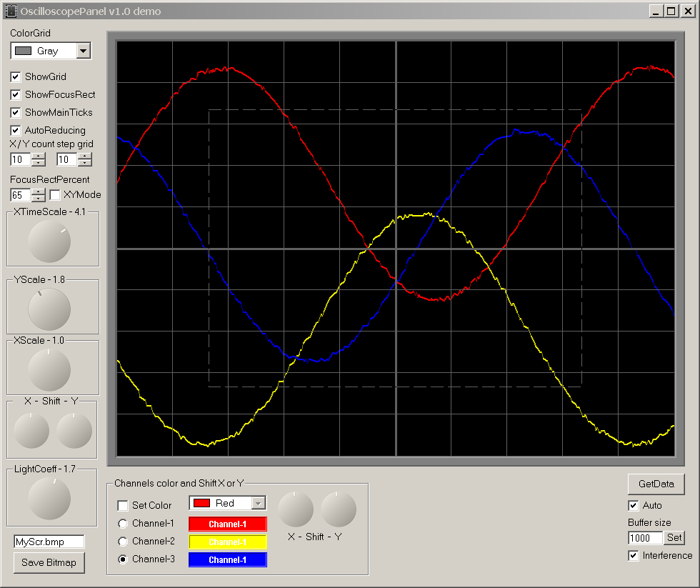Close the OscilloscopePanel window
The image size is (700, 588).
click(689, 11)
